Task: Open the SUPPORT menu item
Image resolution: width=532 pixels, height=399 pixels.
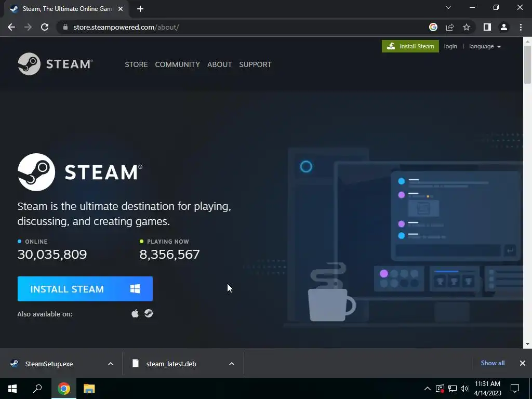Action: click(255, 64)
